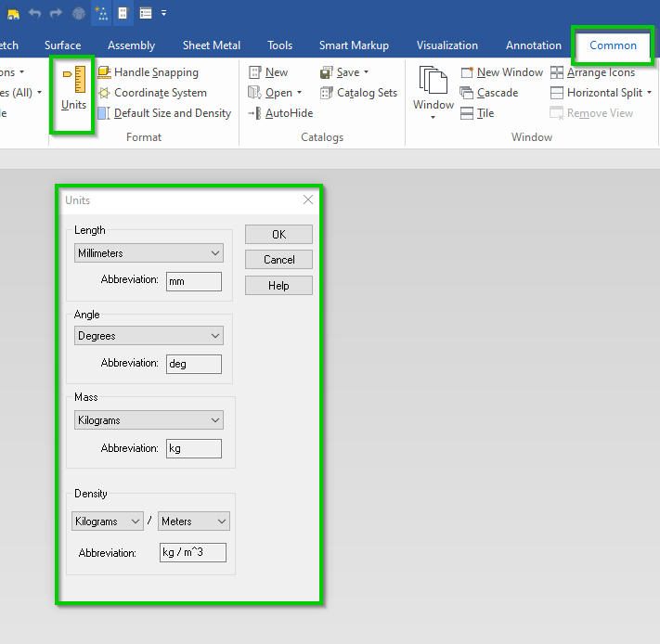The image size is (660, 644).
Task: Open Catalog Sets
Action: (358, 93)
